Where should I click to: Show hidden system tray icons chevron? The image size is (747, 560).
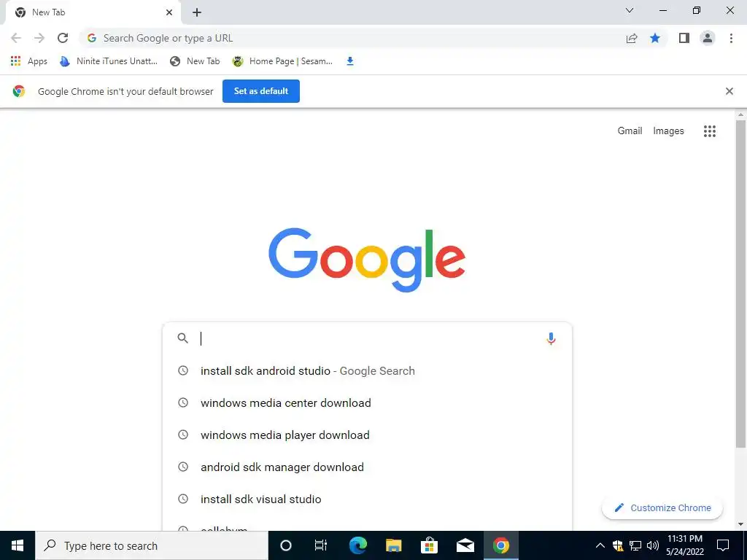[x=600, y=545]
